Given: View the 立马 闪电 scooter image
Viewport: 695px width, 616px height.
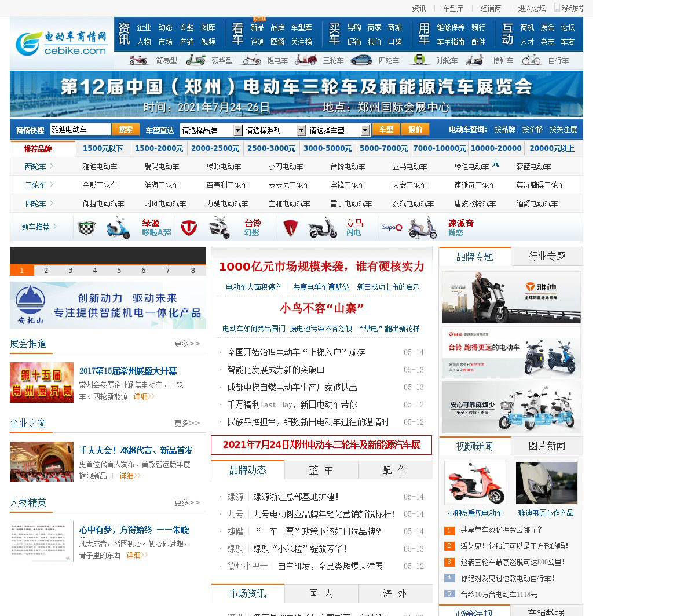Looking at the screenshot, I should tap(323, 227).
